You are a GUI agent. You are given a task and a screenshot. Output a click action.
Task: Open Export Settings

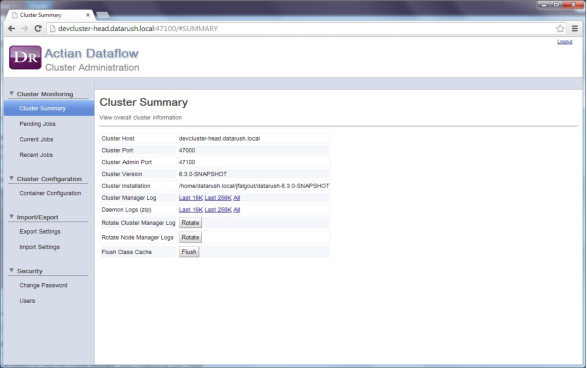click(x=40, y=232)
